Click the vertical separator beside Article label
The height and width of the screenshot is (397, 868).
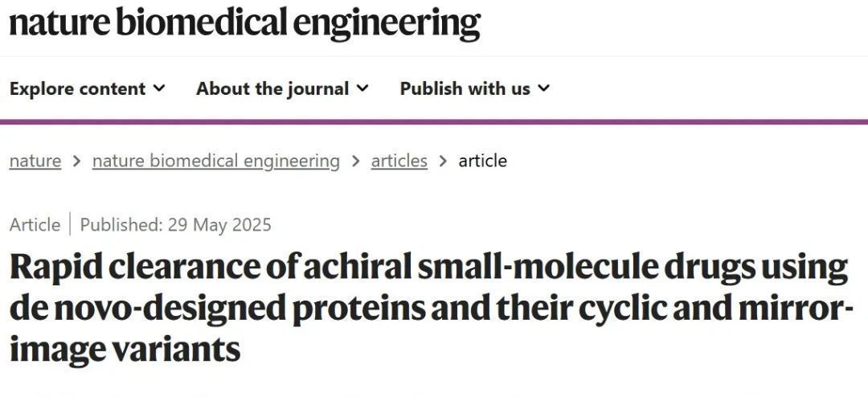pyautogui.click(x=70, y=224)
